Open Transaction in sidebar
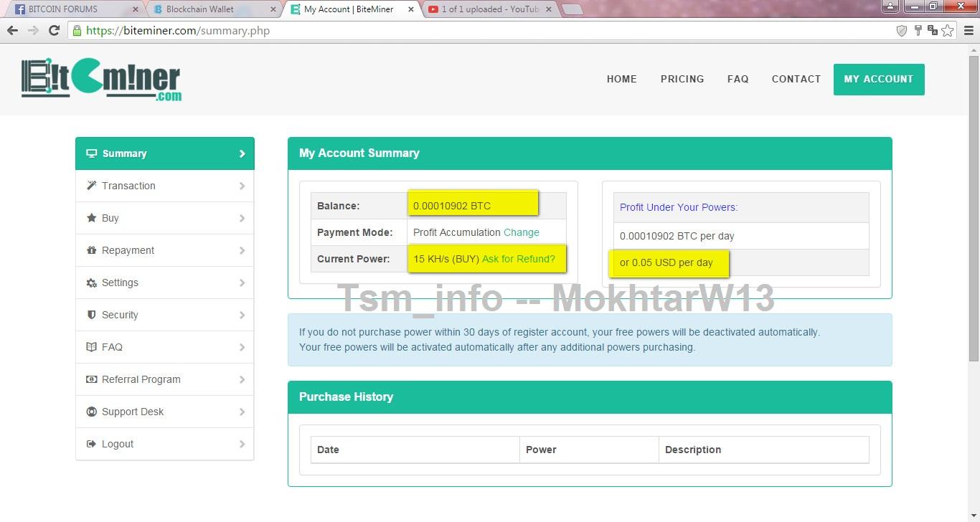 165,186
